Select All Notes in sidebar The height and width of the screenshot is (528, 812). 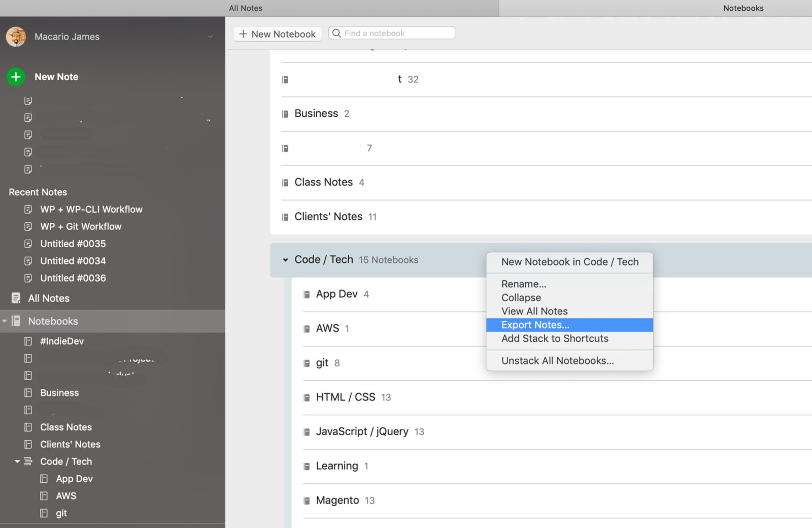pos(49,299)
